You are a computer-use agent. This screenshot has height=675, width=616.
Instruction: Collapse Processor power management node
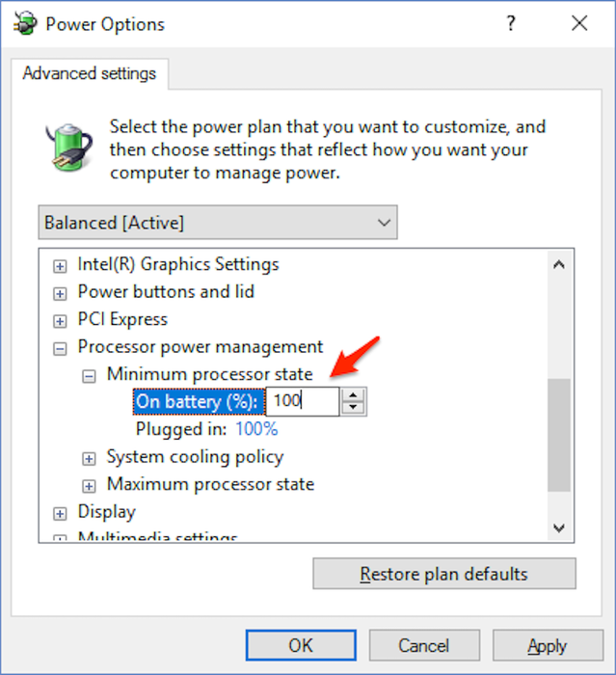[x=60, y=348]
